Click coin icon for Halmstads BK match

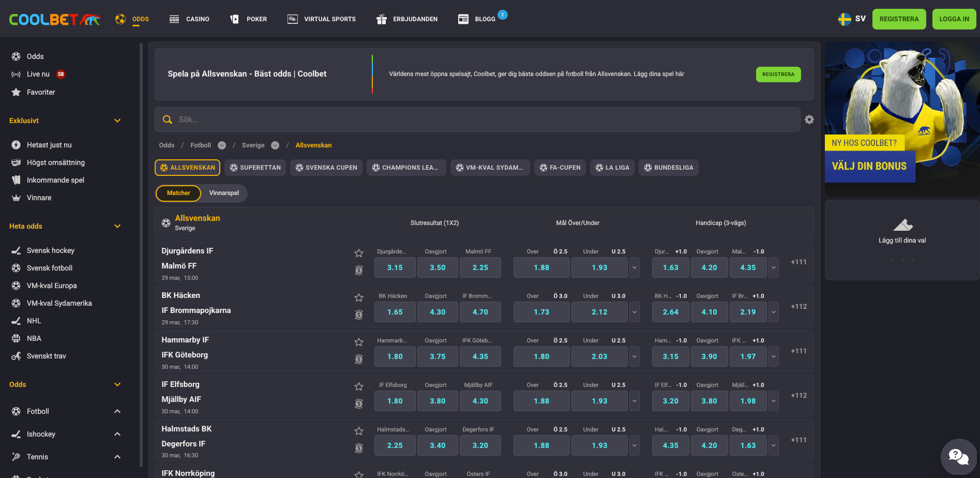tap(359, 448)
